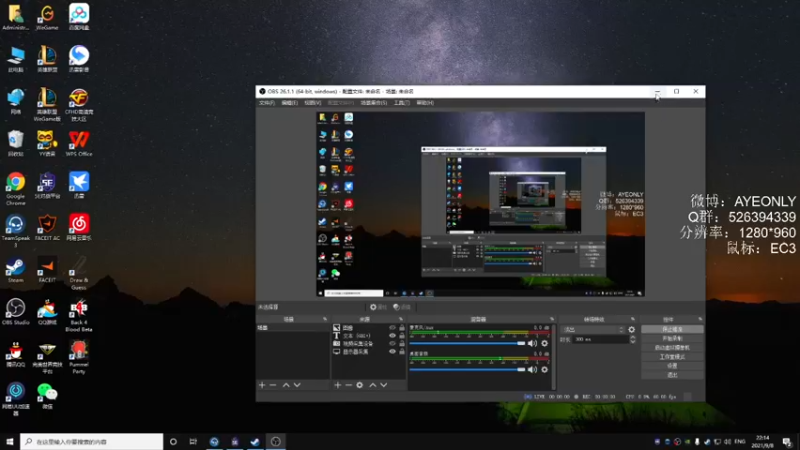Toggle lock on the display capture source

(x=402, y=352)
